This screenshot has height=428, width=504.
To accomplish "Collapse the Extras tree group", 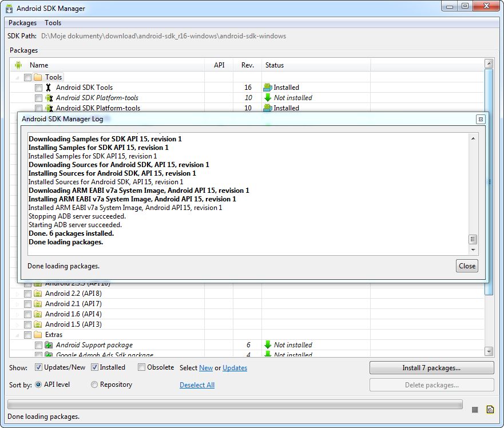I will click(x=17, y=335).
